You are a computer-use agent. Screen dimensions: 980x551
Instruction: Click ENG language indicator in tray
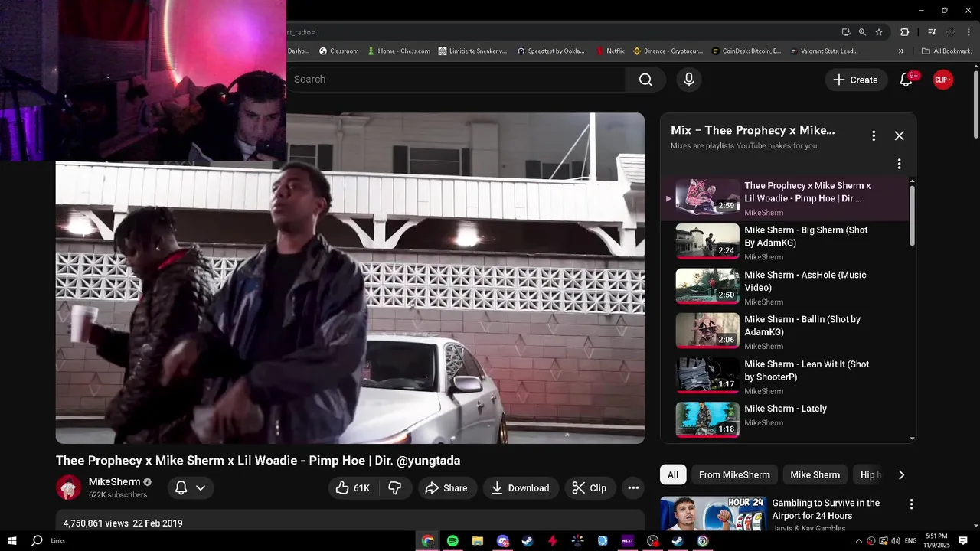[x=910, y=541]
